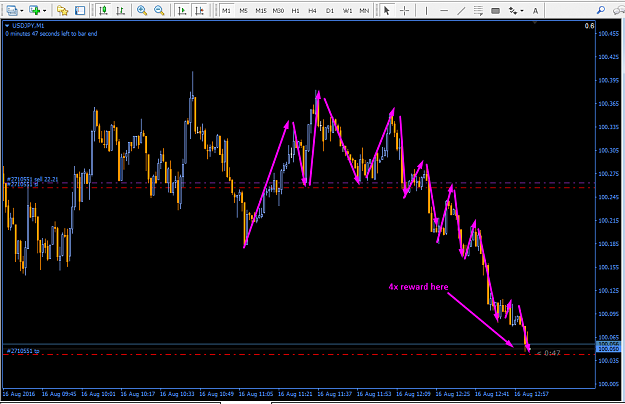
Task: Select the horizontal line drawing tool
Action: [x=444, y=10]
